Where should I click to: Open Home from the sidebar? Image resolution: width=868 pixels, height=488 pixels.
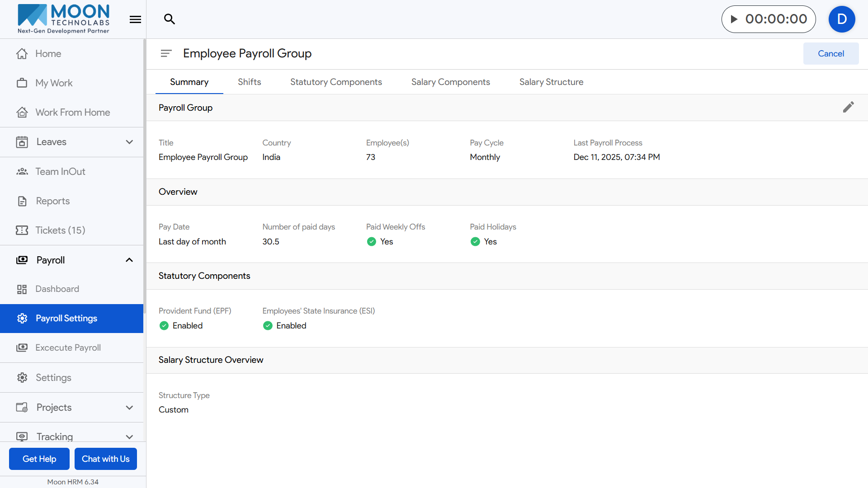click(48, 54)
